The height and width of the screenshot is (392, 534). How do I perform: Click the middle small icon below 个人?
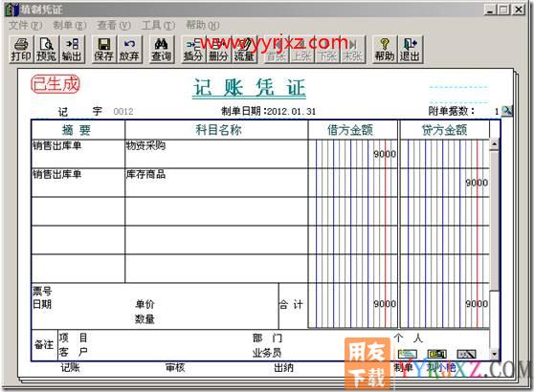[437, 354]
